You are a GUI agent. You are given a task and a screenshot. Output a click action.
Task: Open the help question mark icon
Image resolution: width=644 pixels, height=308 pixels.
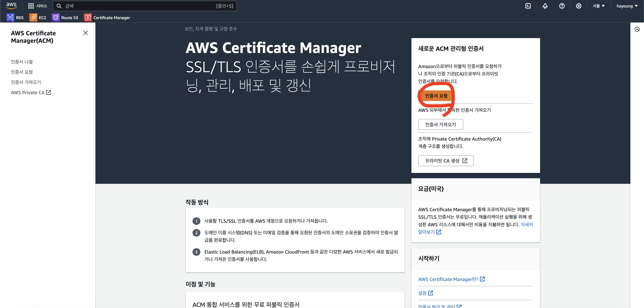(562, 6)
